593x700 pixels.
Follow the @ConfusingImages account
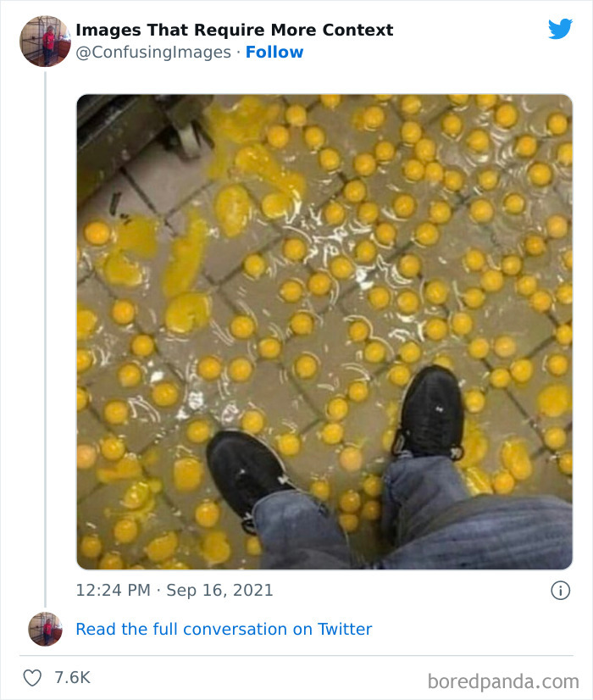(274, 53)
